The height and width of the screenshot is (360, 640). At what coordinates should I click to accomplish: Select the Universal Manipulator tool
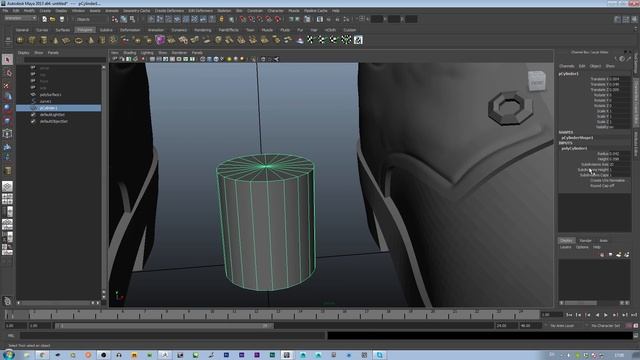(7, 133)
